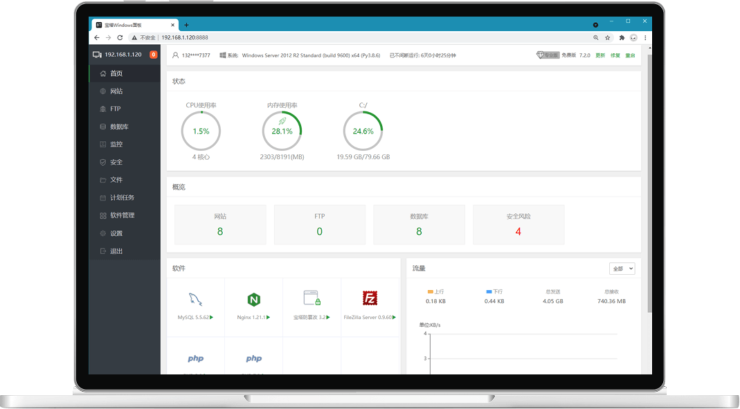Image resolution: width=740 pixels, height=409 pixels.
Task: Open the FTP overview card showing 0
Action: click(320, 225)
